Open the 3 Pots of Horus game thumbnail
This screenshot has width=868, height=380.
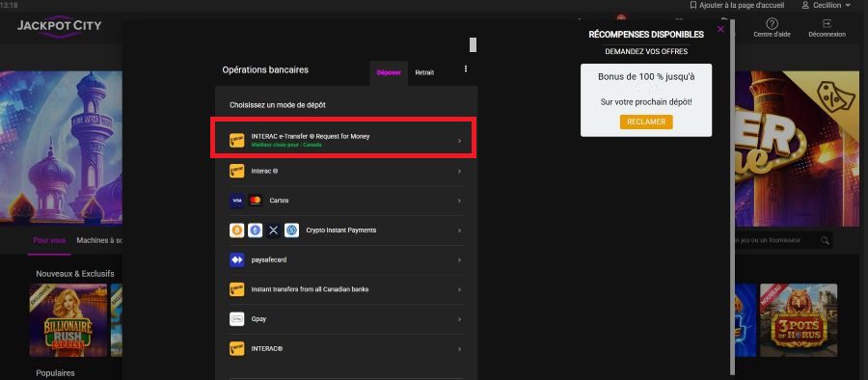[x=799, y=320]
